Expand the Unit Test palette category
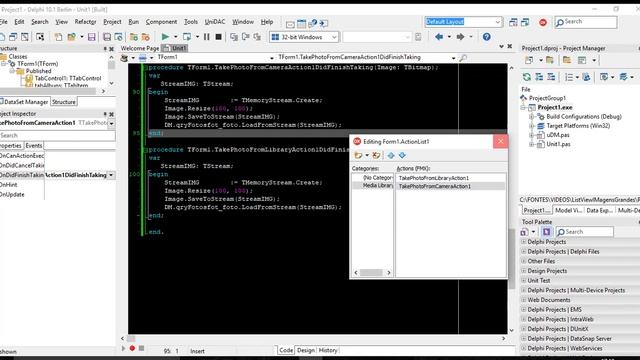 (x=524, y=281)
